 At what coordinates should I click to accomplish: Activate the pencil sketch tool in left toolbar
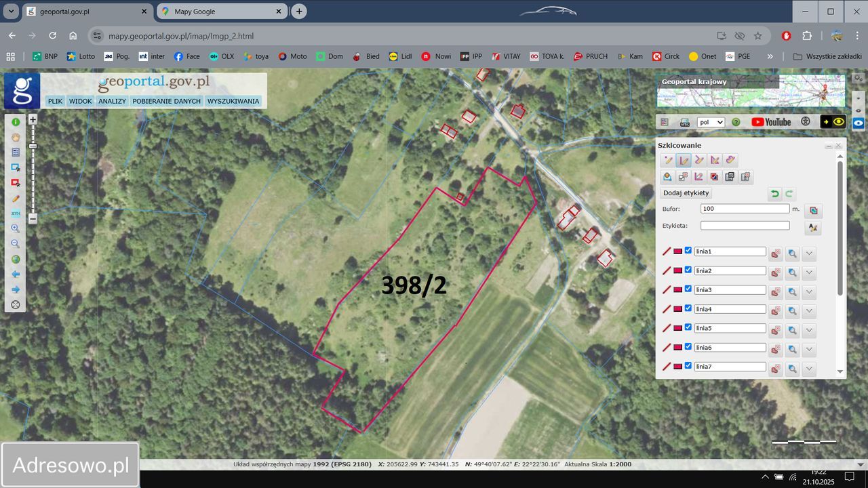(x=16, y=199)
